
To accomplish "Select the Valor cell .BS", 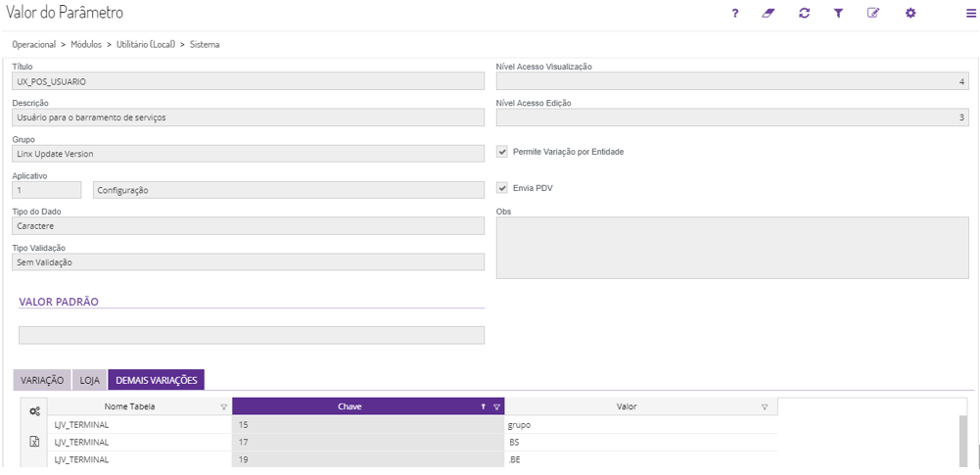I will [x=641, y=443].
